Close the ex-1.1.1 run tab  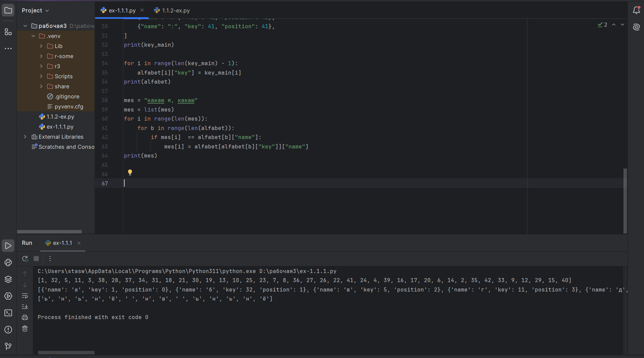79,243
